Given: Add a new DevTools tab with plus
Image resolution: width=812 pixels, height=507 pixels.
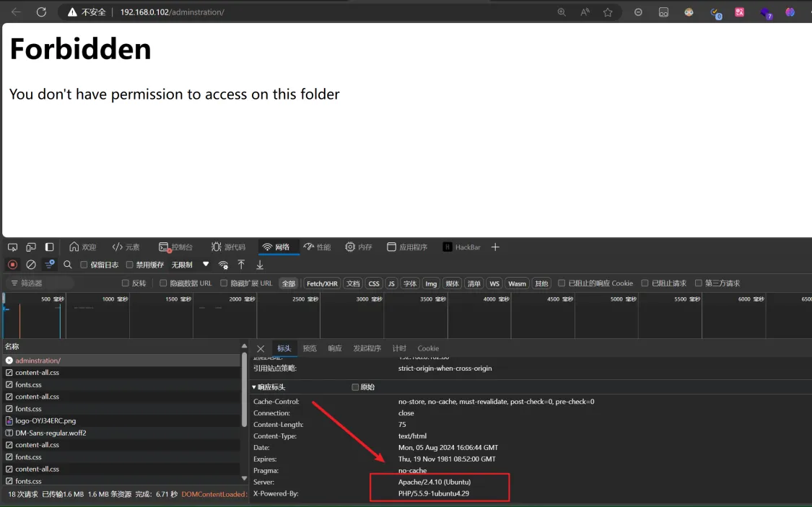Looking at the screenshot, I should pos(495,247).
